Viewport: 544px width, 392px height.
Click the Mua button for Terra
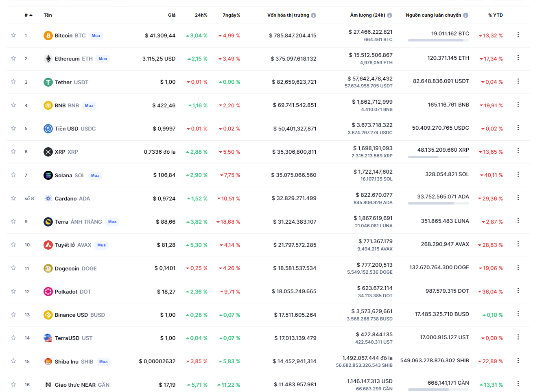click(x=112, y=222)
